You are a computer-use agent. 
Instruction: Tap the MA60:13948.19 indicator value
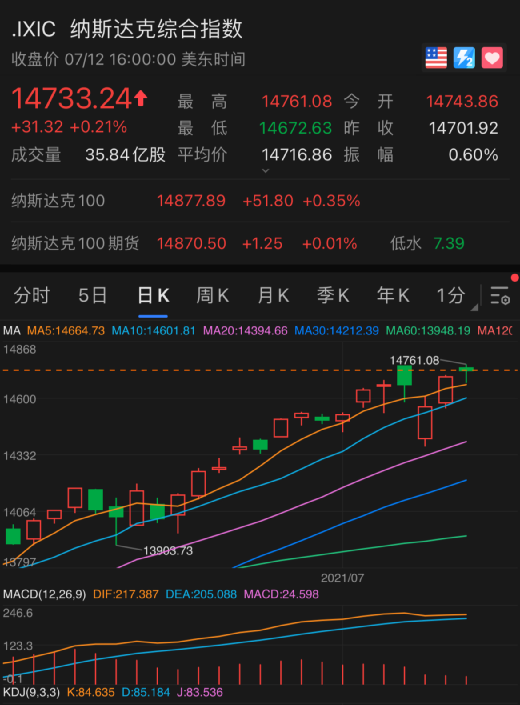(428, 331)
